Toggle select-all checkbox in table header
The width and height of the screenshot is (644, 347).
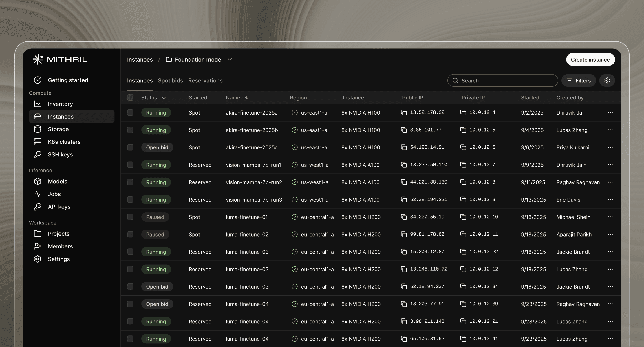pyautogui.click(x=130, y=97)
